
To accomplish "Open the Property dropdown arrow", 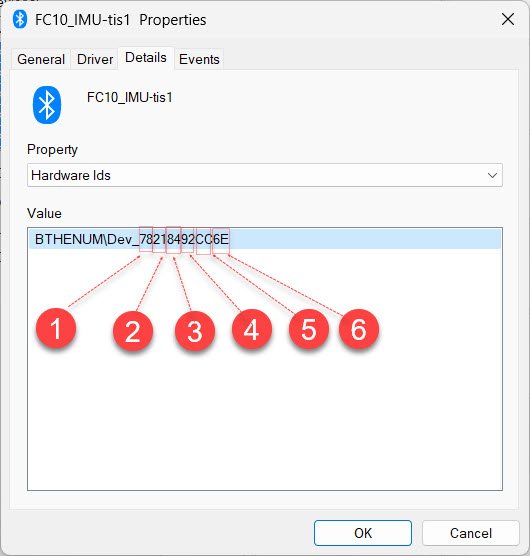I will pyautogui.click(x=492, y=175).
